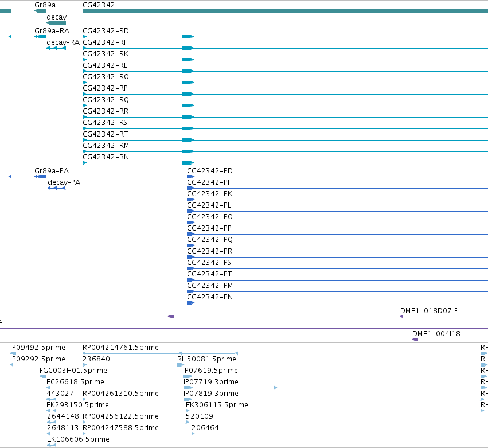Select transcript CG42342-RD
Image resolution: width=488 pixels, height=448 pixels.
106,31
